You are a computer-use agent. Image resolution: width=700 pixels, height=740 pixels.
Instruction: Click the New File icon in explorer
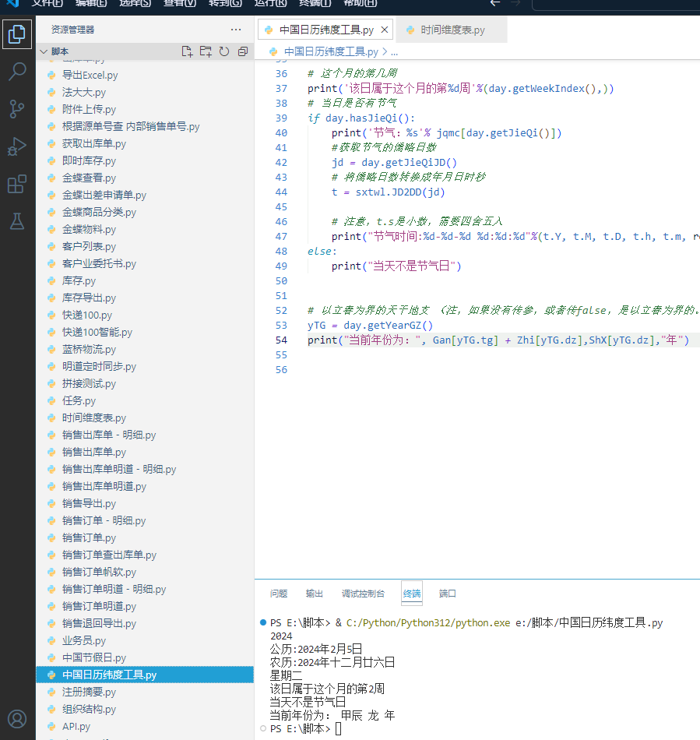click(x=187, y=51)
